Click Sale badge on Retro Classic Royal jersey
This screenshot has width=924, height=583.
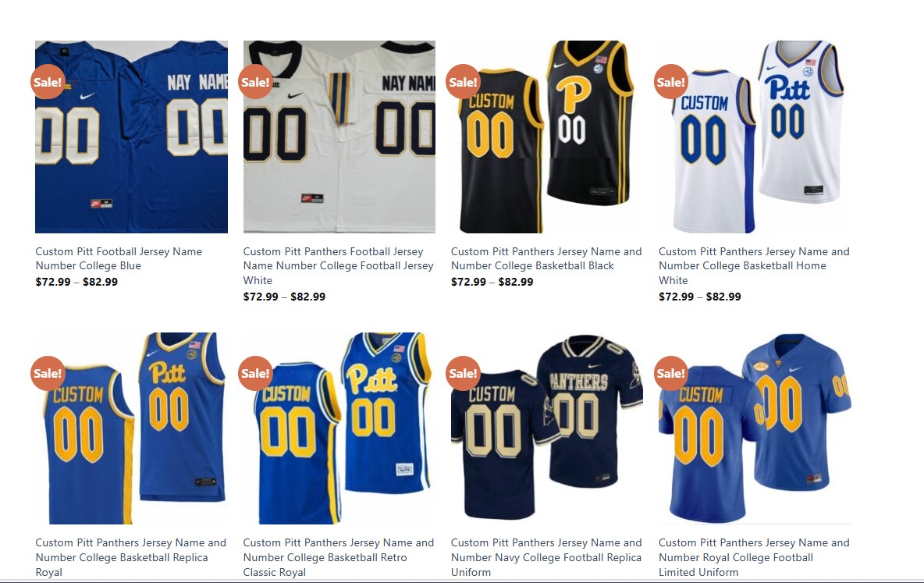point(256,373)
